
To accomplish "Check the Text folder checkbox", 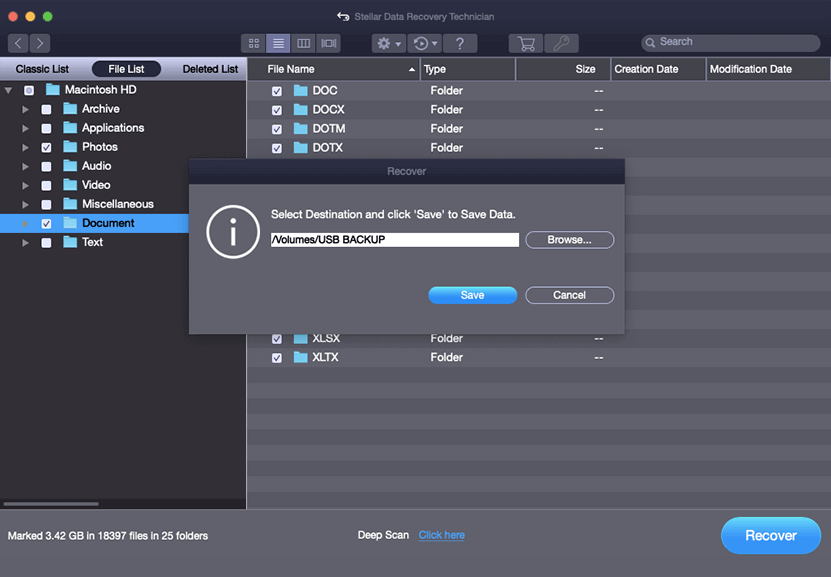I will [x=46, y=243].
